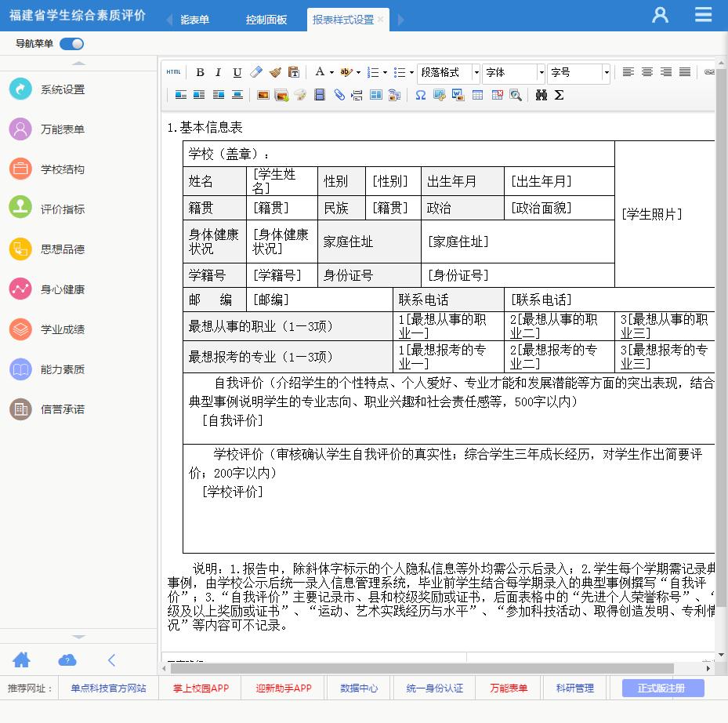Insert multiple images
This screenshot has height=723, width=728.
coord(281,95)
